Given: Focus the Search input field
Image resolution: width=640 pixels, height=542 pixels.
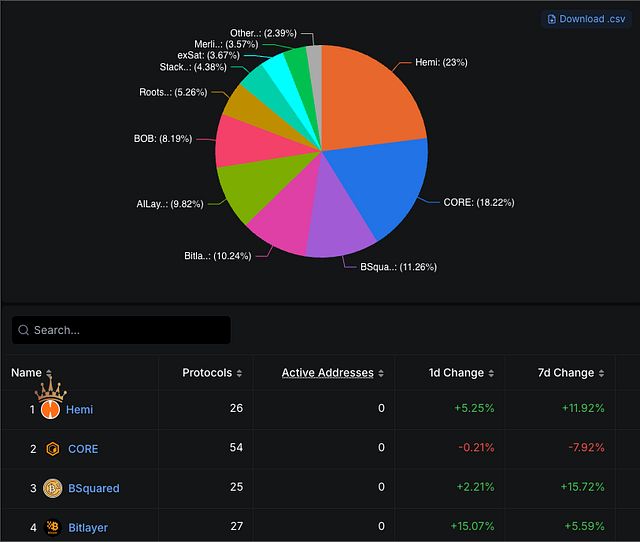Looking at the screenshot, I should (x=128, y=330).
